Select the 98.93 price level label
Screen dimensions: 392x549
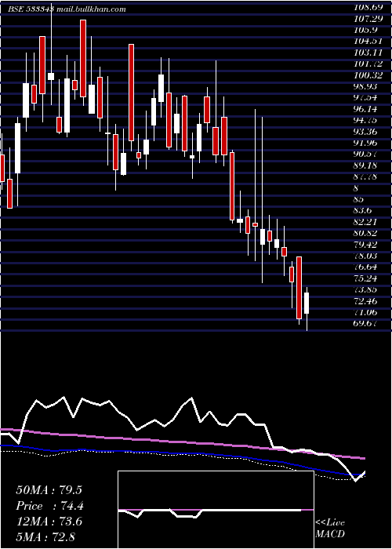coord(365,86)
